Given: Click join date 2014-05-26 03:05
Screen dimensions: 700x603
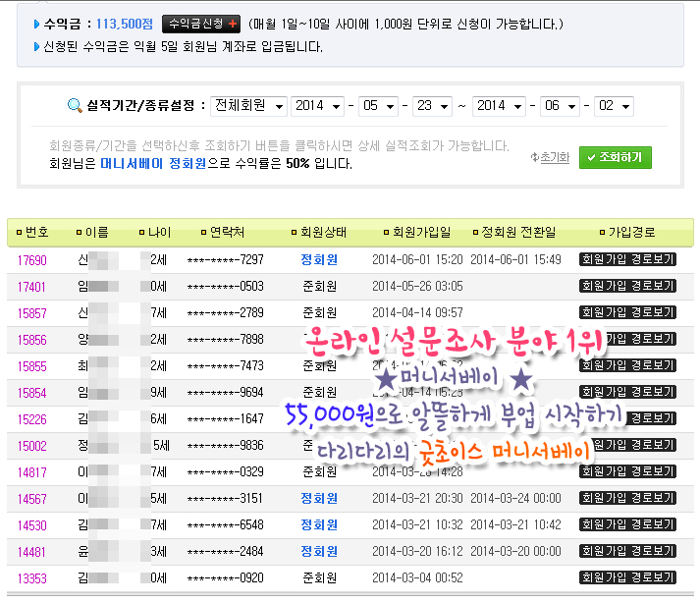Looking at the screenshot, I should (x=417, y=286).
